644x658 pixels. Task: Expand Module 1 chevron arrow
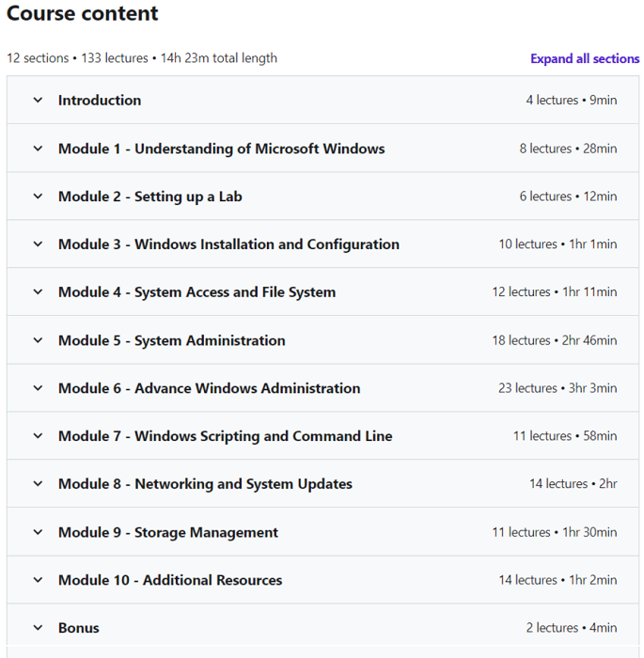pos(38,149)
